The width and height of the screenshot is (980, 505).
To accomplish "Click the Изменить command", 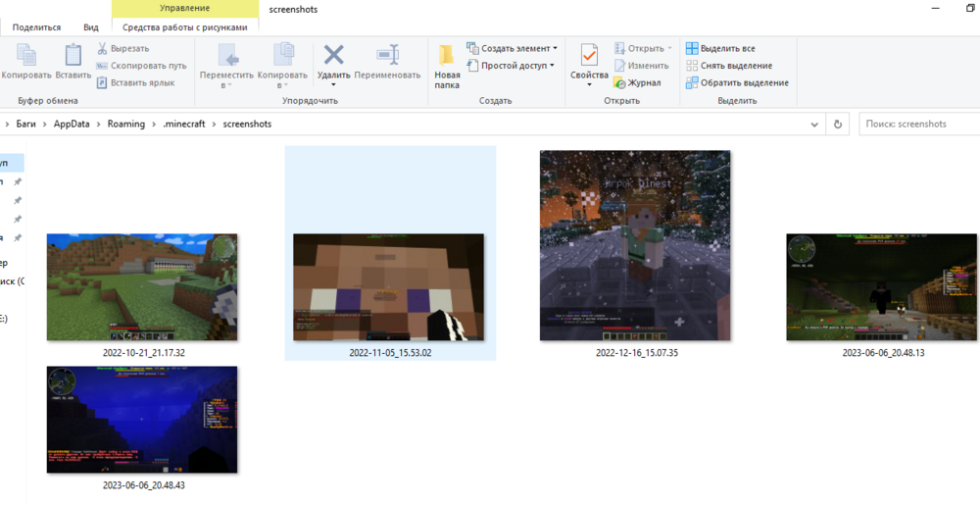I will coord(641,65).
